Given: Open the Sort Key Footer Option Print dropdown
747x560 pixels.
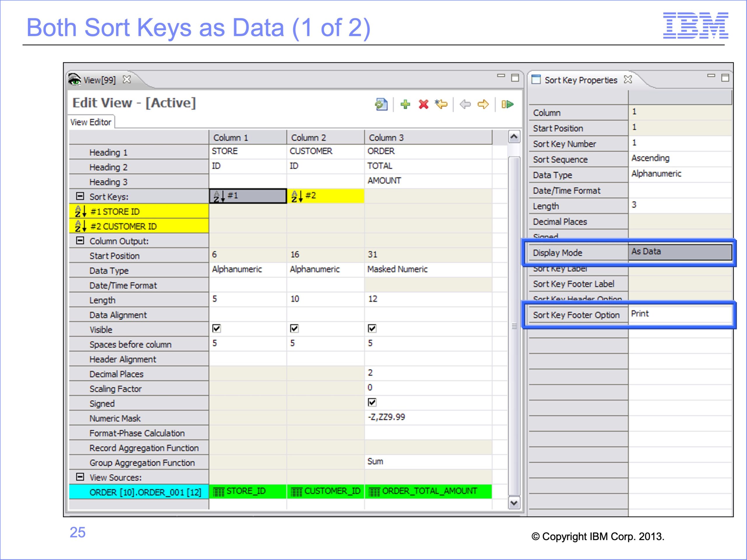Looking at the screenshot, I should click(680, 314).
